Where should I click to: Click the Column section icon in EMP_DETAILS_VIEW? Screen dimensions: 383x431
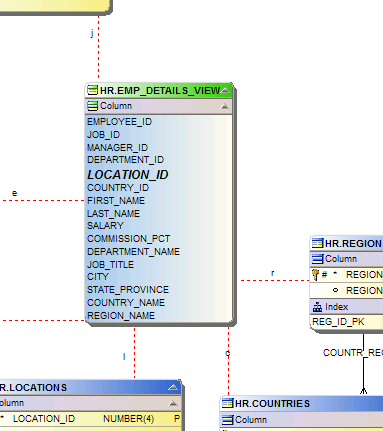(x=92, y=106)
